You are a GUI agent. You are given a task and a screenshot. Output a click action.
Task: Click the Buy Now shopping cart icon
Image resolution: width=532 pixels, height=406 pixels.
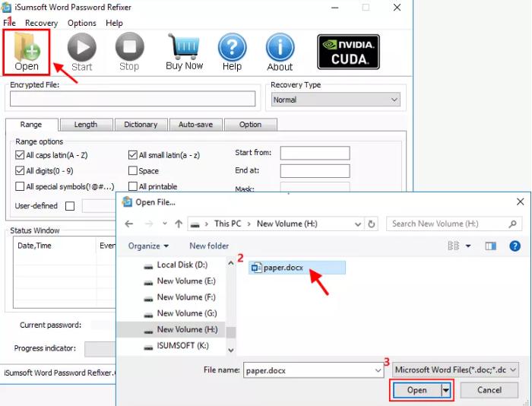click(x=184, y=46)
